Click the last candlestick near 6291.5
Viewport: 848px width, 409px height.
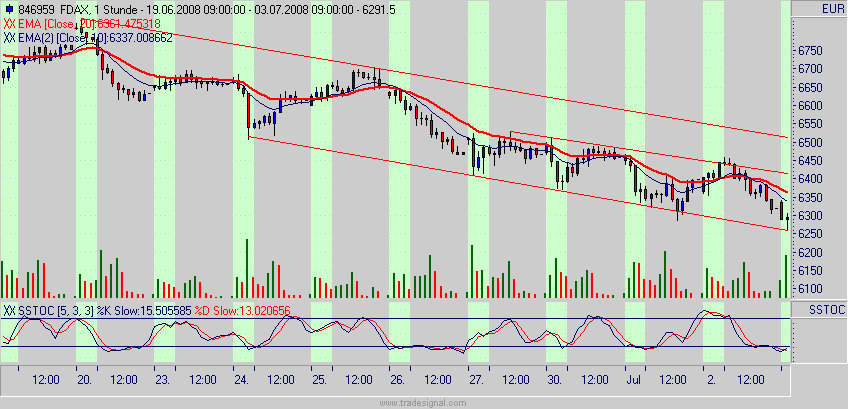(786, 222)
